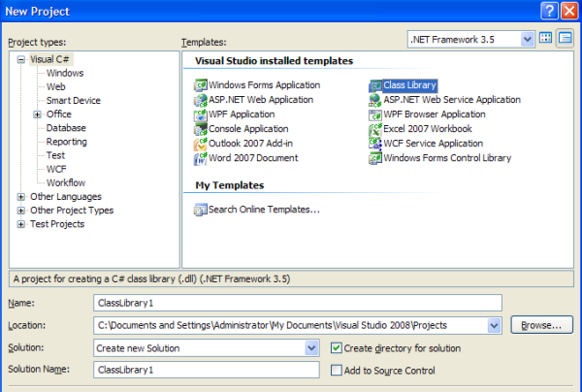Expand the Other Languages node
The height and width of the screenshot is (392, 582).
(x=21, y=197)
